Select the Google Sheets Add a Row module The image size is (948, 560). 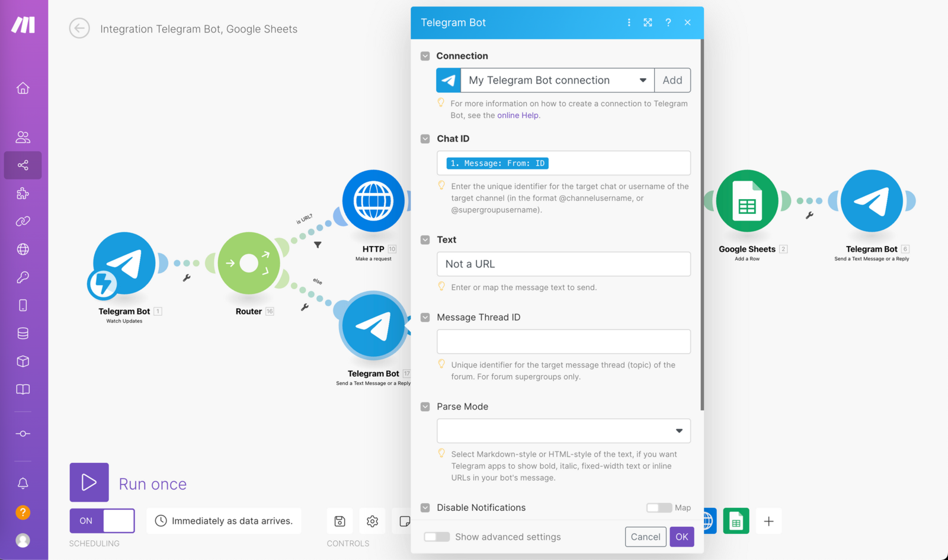point(747,201)
